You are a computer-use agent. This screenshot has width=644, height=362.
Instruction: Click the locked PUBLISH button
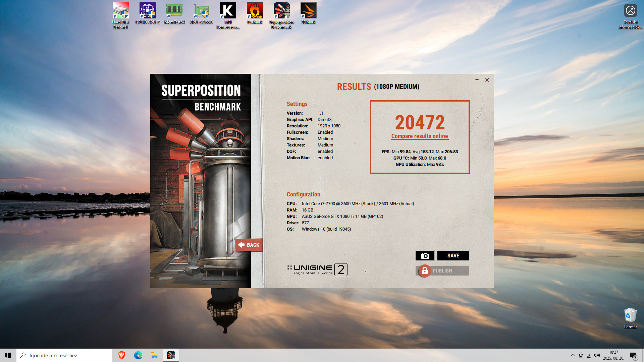coord(442,271)
